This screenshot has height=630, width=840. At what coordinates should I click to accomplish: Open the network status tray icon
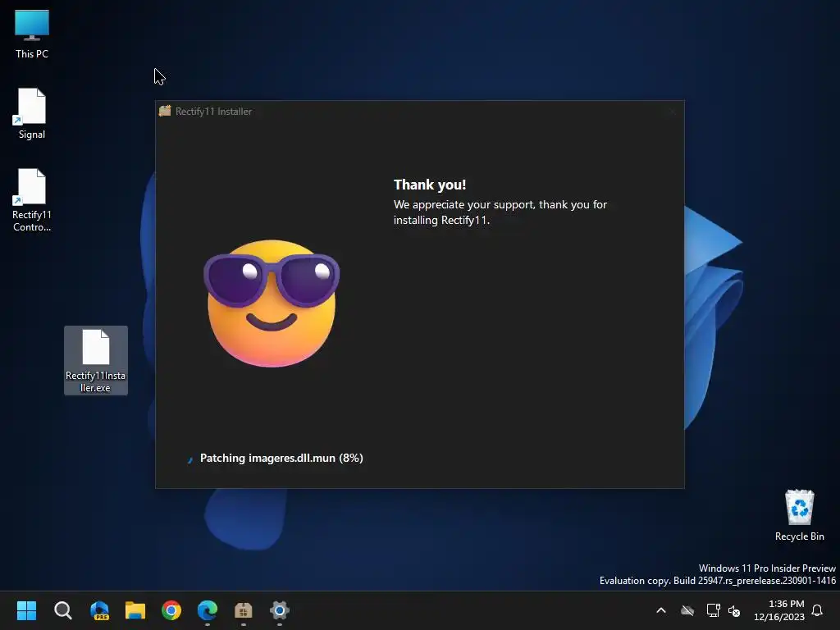[x=713, y=610]
